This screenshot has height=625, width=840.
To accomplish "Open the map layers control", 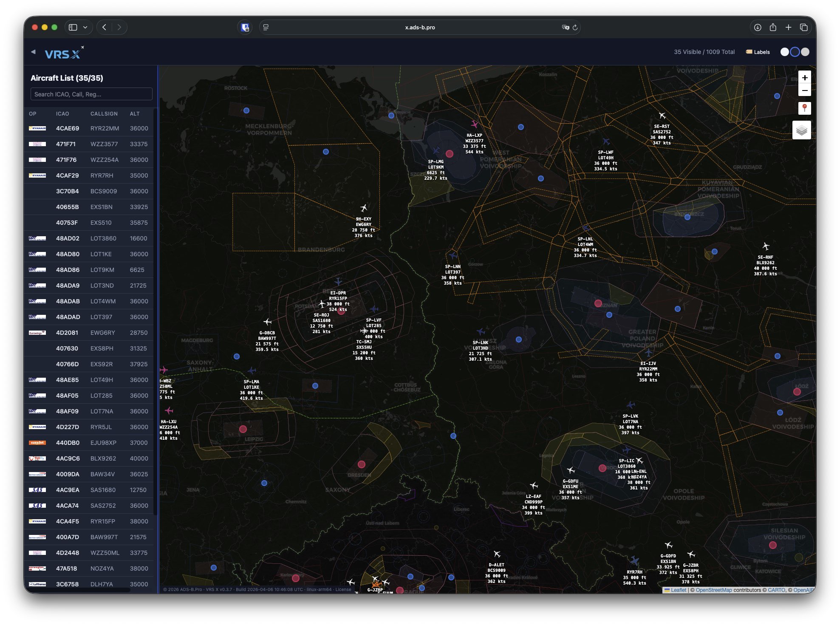I will 801,130.
